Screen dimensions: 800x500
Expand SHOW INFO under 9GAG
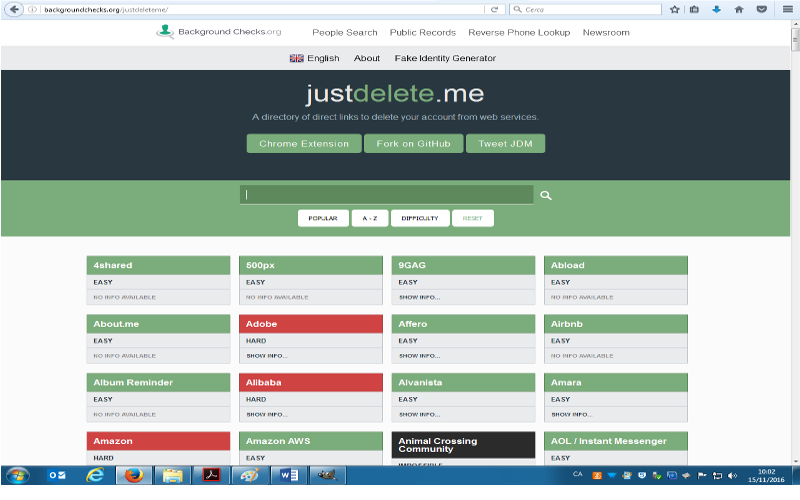(419, 297)
